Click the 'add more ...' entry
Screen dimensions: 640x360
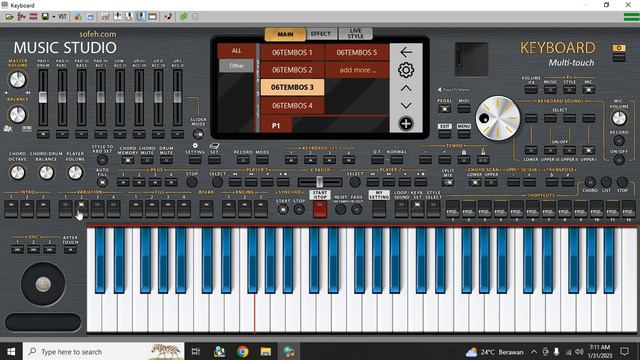coord(357,70)
